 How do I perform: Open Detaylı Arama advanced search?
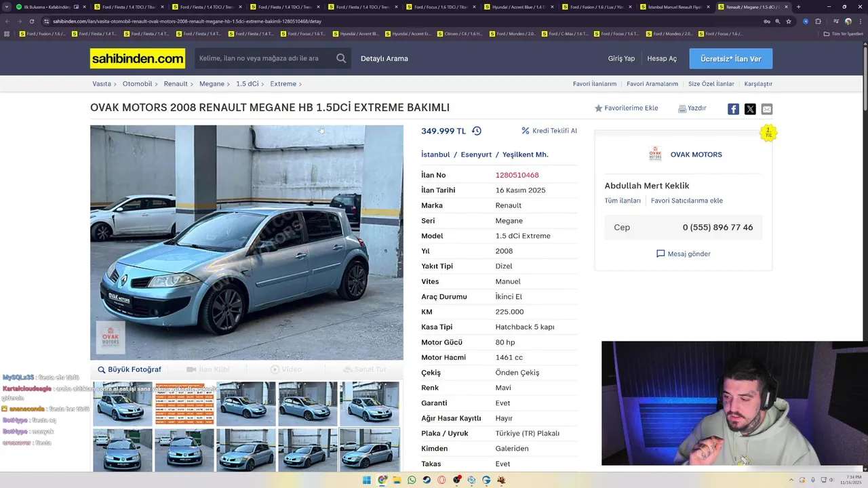pyautogui.click(x=384, y=58)
